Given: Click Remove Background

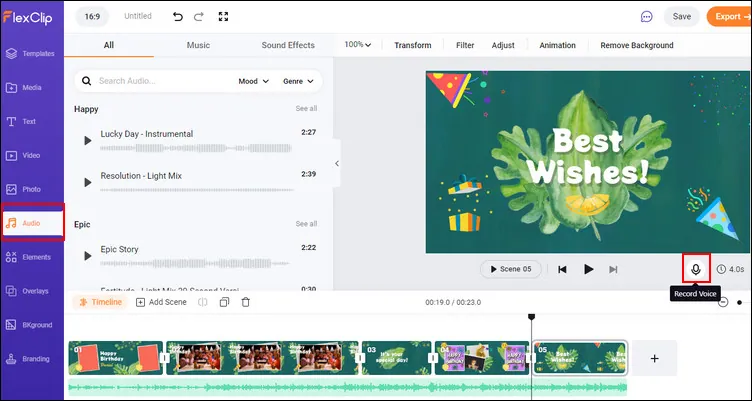Looking at the screenshot, I should click(x=637, y=45).
